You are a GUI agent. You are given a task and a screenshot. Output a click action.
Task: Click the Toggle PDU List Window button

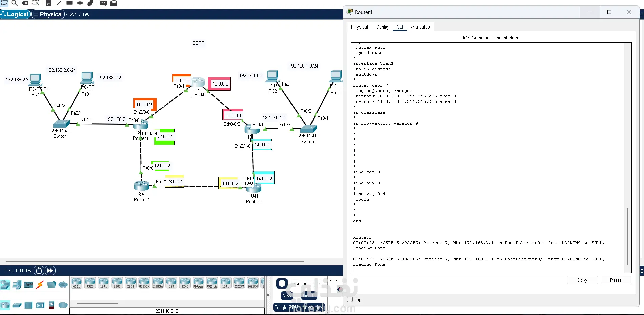pos(299,307)
